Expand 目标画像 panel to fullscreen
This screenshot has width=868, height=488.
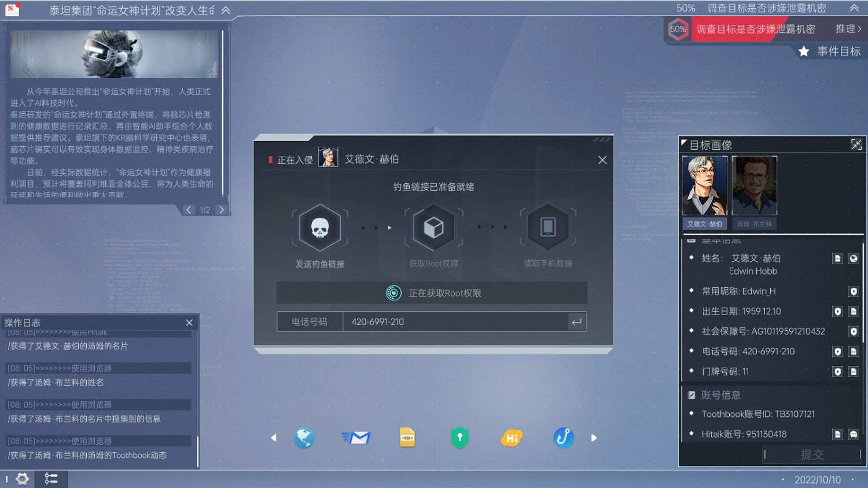point(856,145)
